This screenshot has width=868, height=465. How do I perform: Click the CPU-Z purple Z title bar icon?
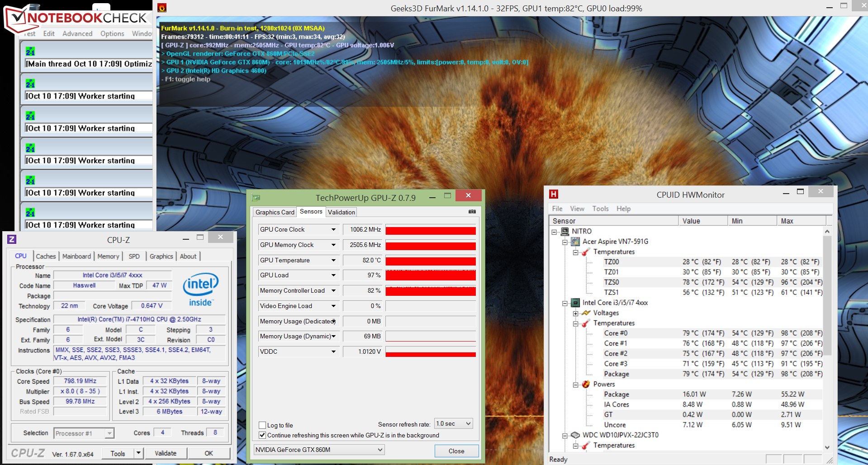(x=12, y=239)
